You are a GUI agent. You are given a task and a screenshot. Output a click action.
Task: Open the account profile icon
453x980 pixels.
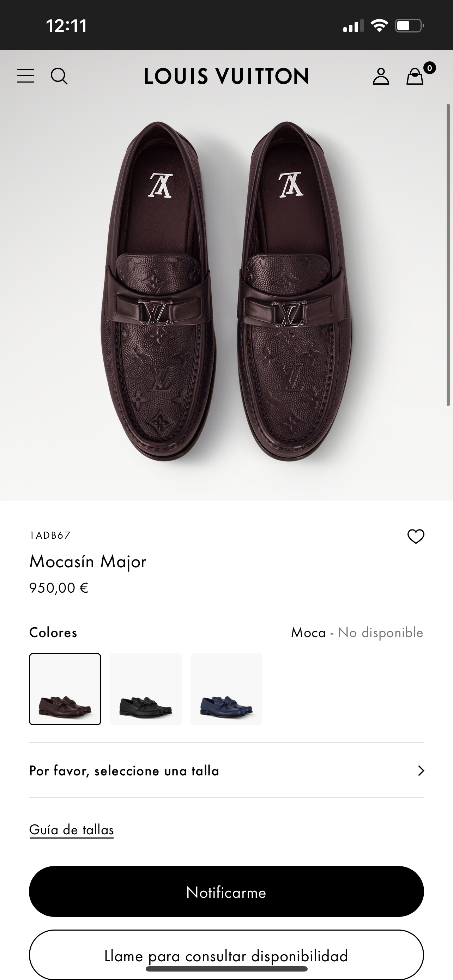(381, 76)
